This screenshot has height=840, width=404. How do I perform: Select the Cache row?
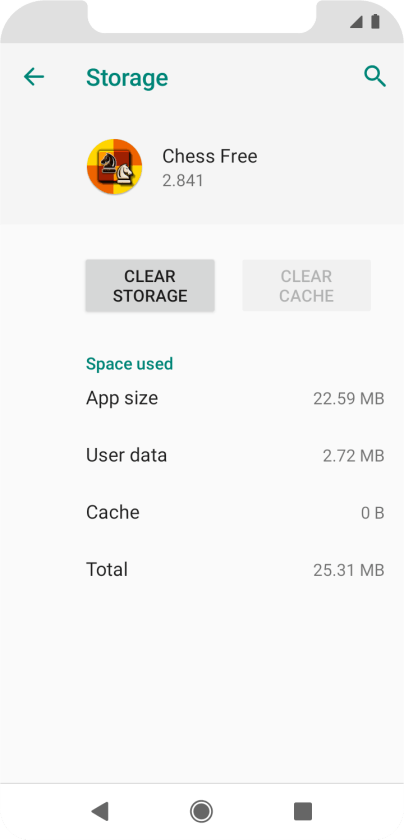(x=235, y=513)
